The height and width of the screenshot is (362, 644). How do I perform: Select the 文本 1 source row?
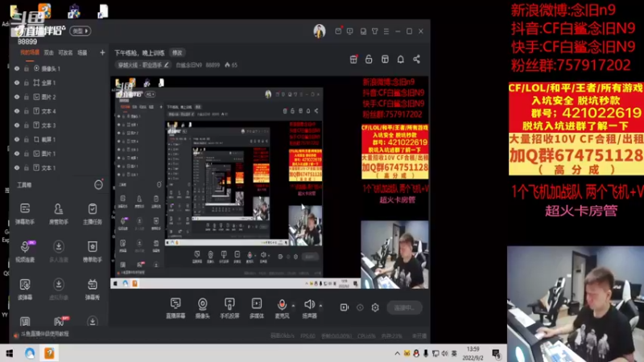tap(60, 167)
